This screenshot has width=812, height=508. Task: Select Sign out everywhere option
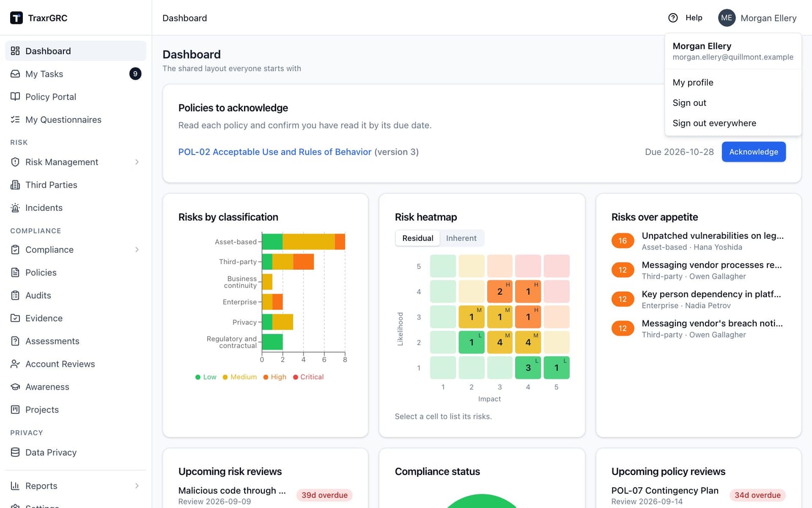(x=733, y=123)
